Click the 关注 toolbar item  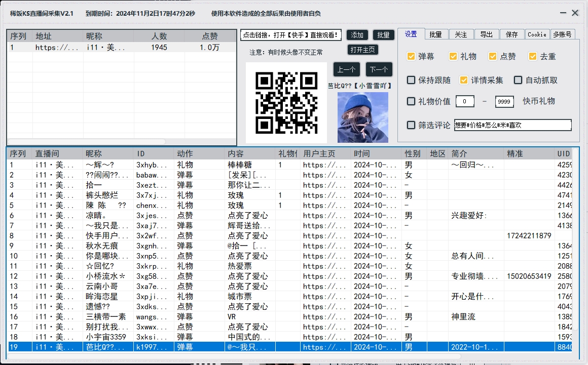pos(461,34)
